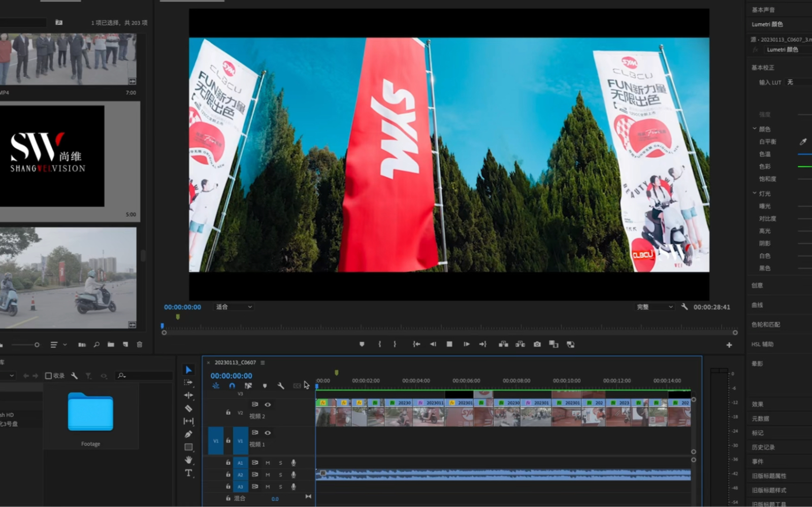Select the Hand tool

pyautogui.click(x=188, y=460)
